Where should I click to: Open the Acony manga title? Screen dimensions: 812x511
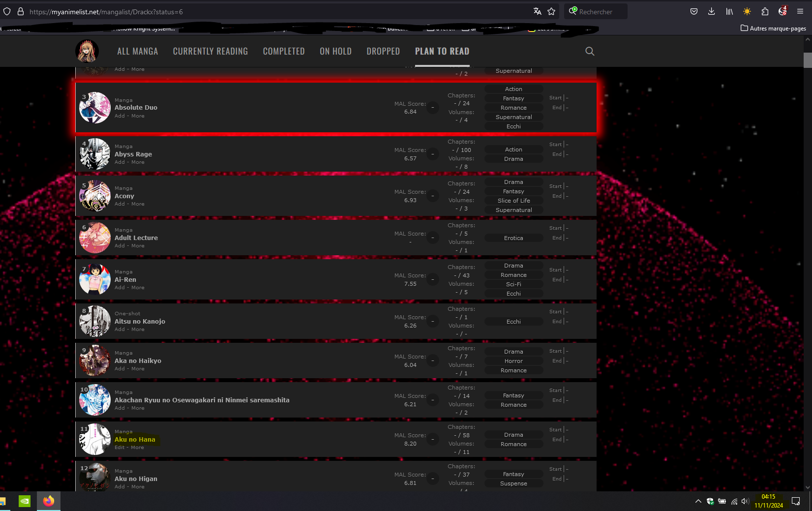[124, 196]
